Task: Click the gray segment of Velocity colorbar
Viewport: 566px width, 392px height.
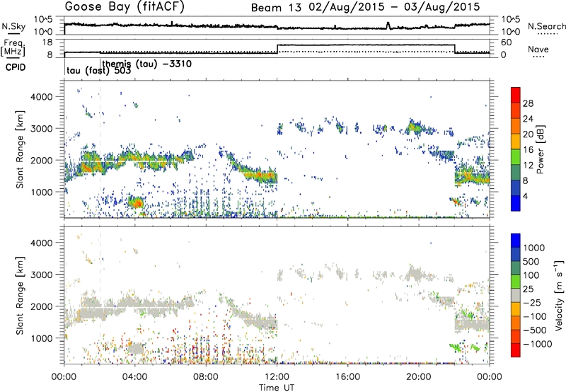Action: coord(516,295)
